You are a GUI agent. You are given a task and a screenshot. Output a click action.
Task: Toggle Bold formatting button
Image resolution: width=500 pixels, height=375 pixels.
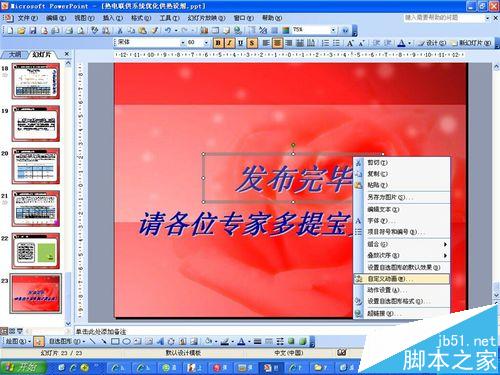[x=218, y=43]
